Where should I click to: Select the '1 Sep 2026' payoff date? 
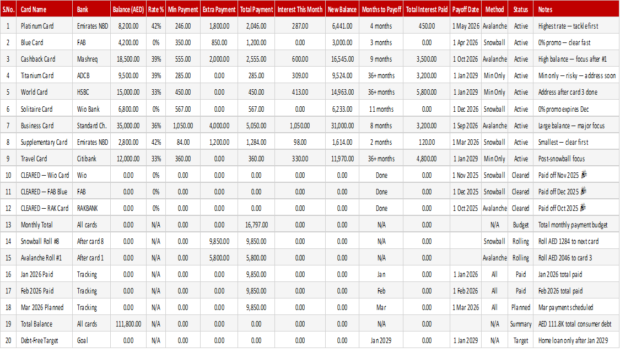465,126
